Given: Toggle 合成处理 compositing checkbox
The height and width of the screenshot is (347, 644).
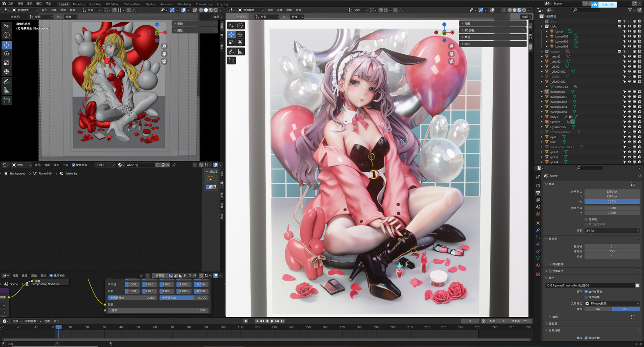Looking at the screenshot, I should click(586, 338).
